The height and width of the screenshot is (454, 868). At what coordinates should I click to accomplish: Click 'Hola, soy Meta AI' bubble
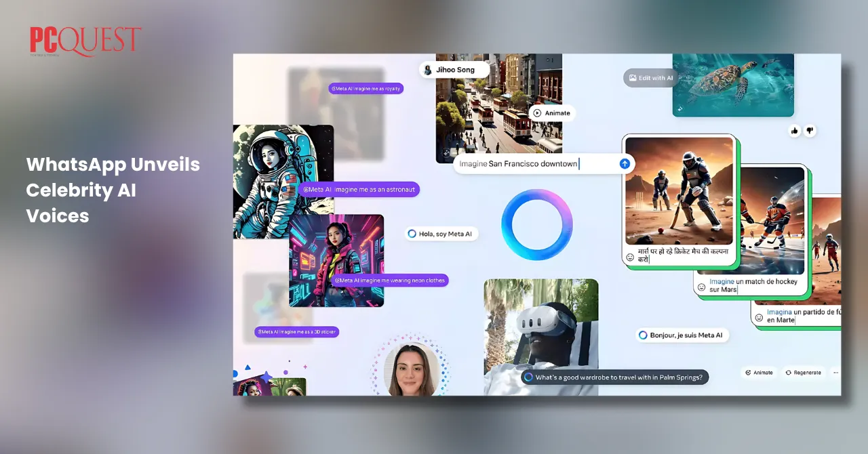441,234
